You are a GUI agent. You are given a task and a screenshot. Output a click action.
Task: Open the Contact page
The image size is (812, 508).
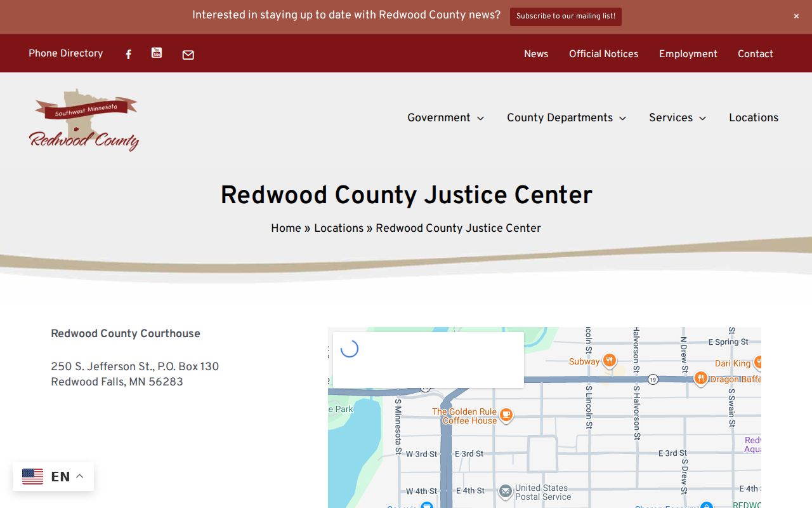coord(756,54)
